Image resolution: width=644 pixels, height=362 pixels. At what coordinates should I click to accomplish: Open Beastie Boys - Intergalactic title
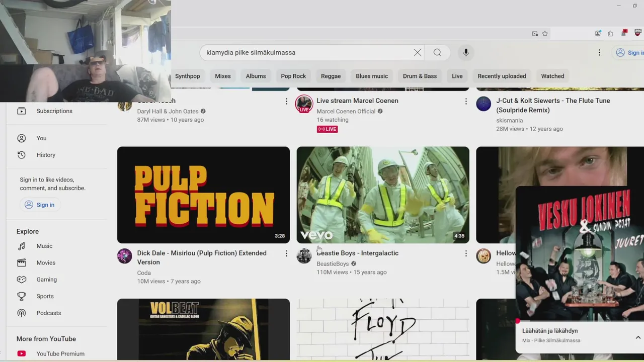point(357,253)
